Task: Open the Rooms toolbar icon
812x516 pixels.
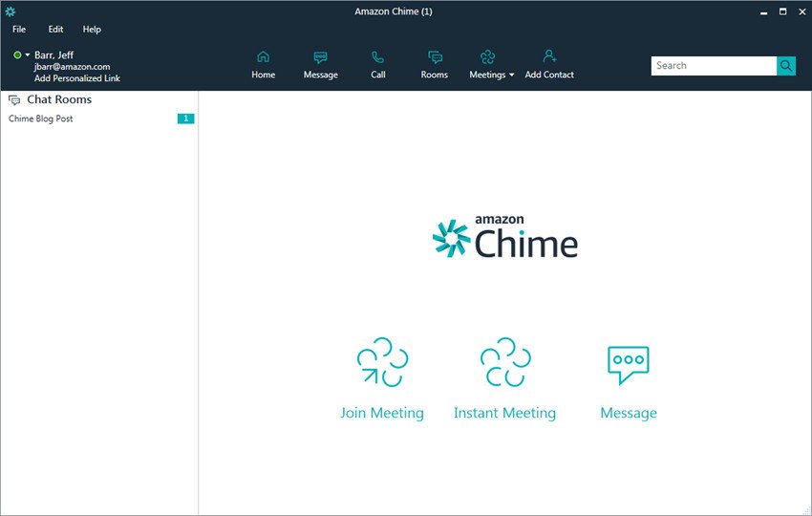Action: tap(435, 57)
